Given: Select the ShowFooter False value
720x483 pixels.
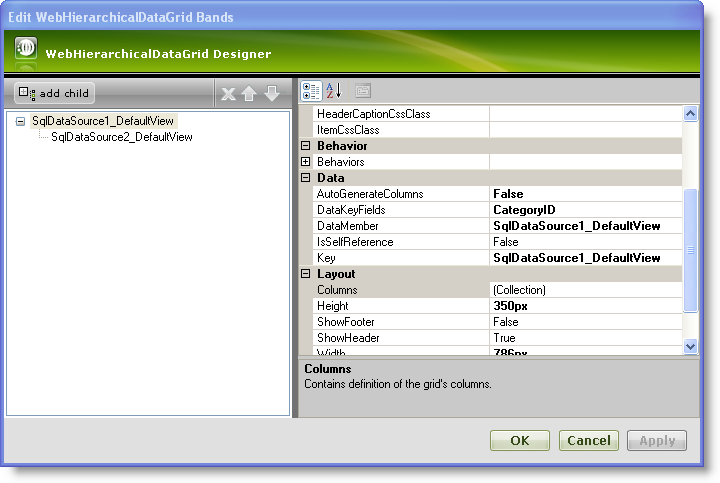Looking at the screenshot, I should point(585,322).
